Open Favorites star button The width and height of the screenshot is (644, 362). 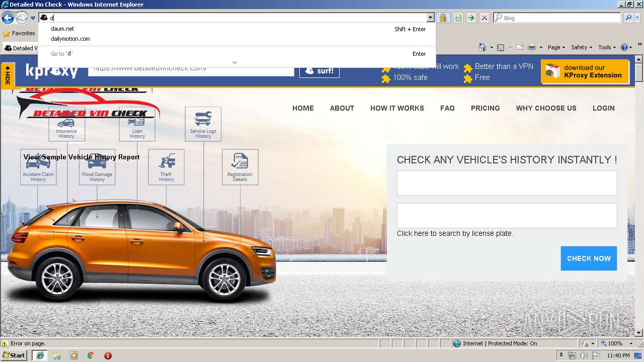19,33
